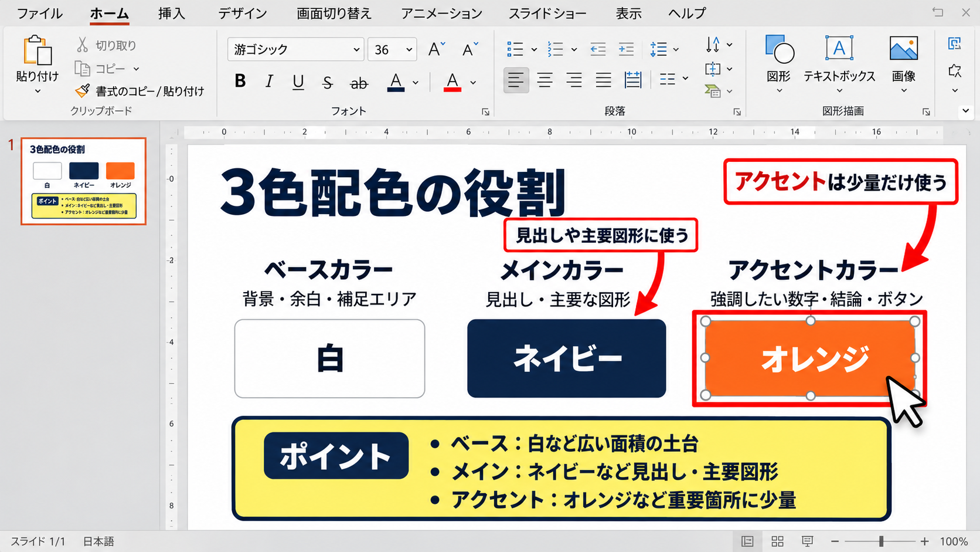
Task: Toggle italic formatting
Action: (x=269, y=81)
